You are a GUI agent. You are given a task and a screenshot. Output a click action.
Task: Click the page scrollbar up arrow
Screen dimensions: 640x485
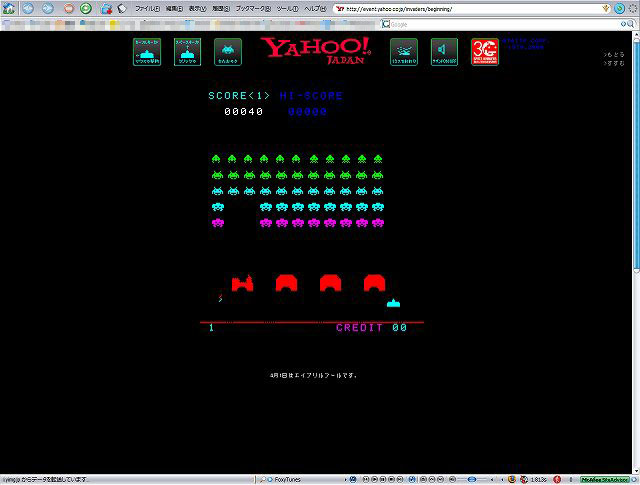click(x=636, y=36)
